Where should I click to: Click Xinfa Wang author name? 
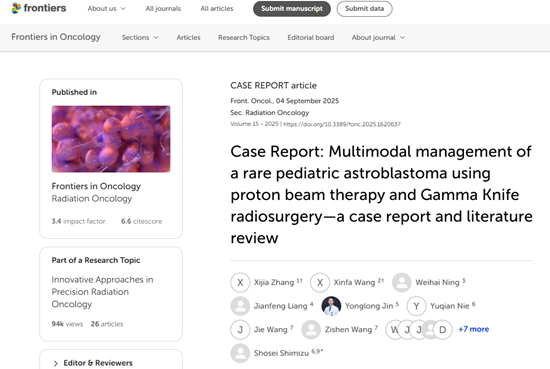[x=354, y=282]
